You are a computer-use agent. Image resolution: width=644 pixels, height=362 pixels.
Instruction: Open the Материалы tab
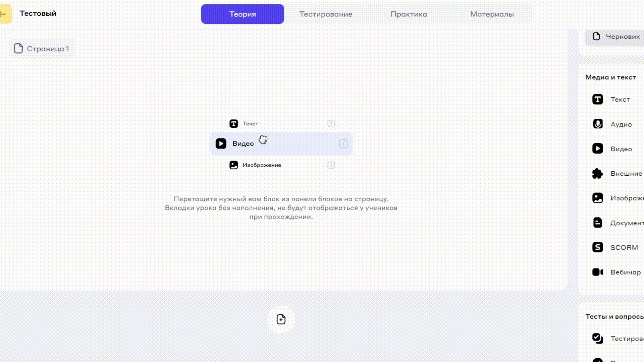pyautogui.click(x=492, y=14)
